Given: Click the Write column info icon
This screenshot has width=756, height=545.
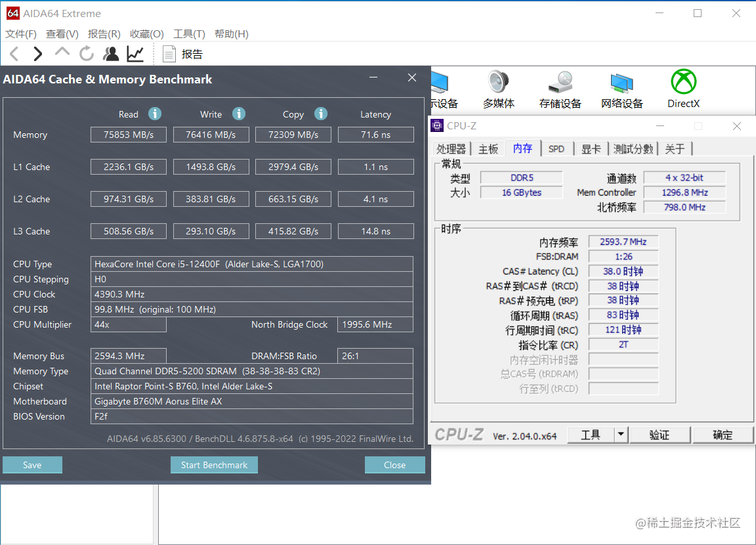Looking at the screenshot, I should 239,114.
